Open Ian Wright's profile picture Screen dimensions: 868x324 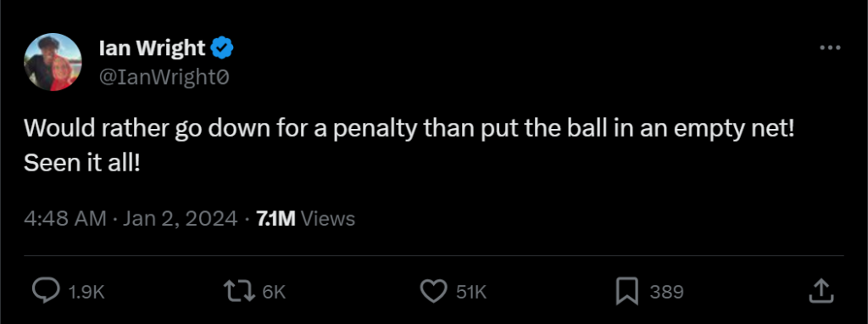click(53, 61)
